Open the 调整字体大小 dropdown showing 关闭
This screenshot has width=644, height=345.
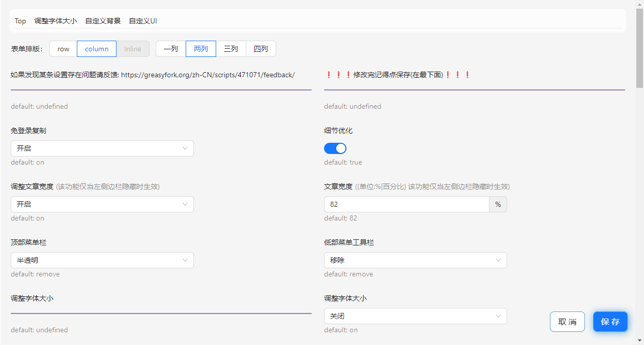(415, 316)
